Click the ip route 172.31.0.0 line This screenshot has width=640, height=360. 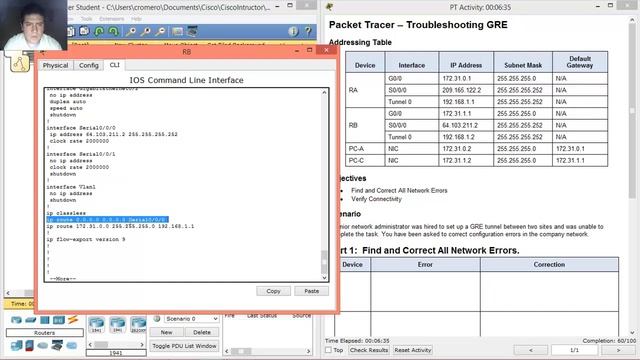(120, 226)
